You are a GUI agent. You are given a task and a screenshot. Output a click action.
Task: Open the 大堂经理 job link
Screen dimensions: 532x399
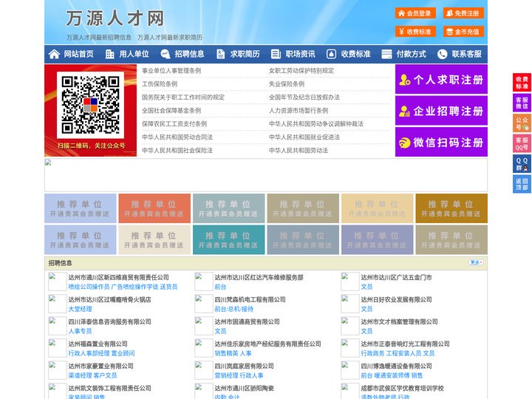pyautogui.click(x=80, y=309)
